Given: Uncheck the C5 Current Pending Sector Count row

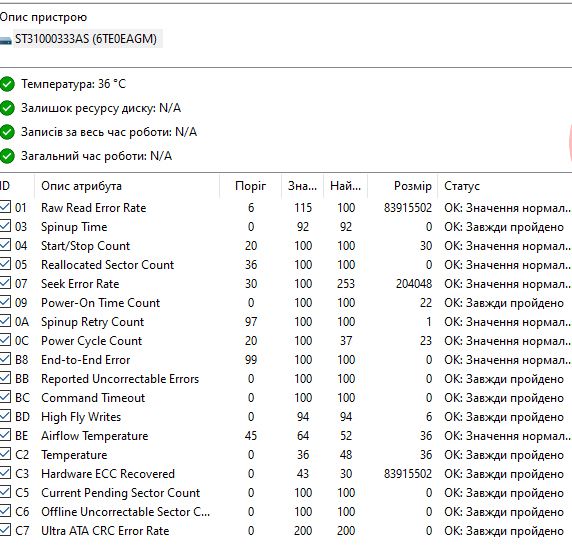Looking at the screenshot, I should 5,491.
